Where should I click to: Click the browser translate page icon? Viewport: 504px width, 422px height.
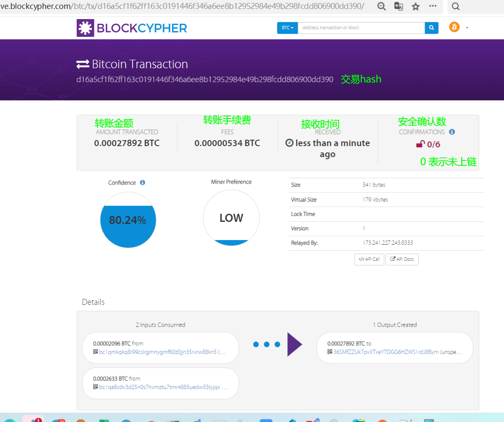click(399, 6)
